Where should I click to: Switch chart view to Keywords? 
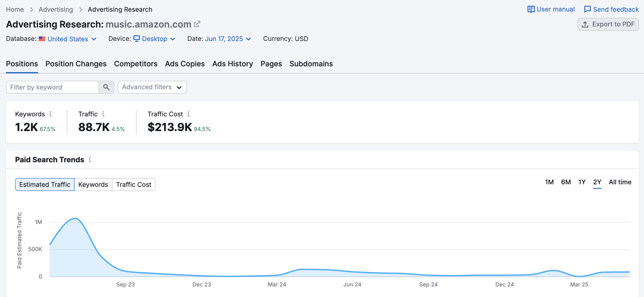[x=93, y=184]
